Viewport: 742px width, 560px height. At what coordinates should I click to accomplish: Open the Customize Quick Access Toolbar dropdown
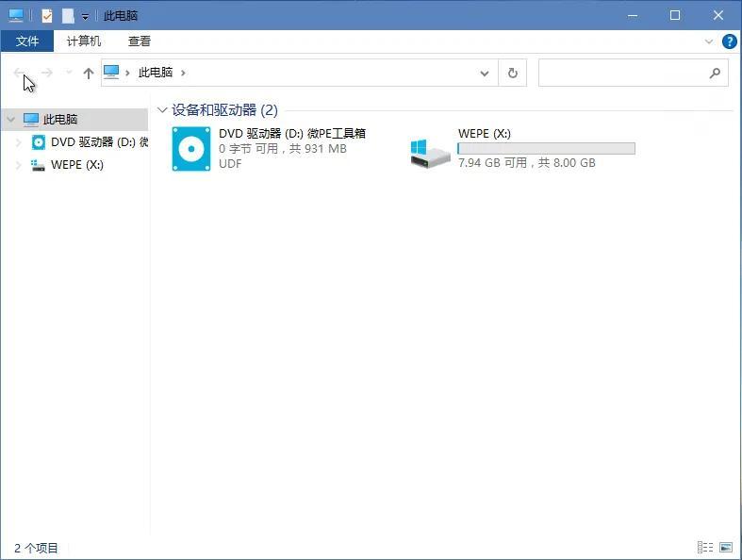[x=85, y=17]
